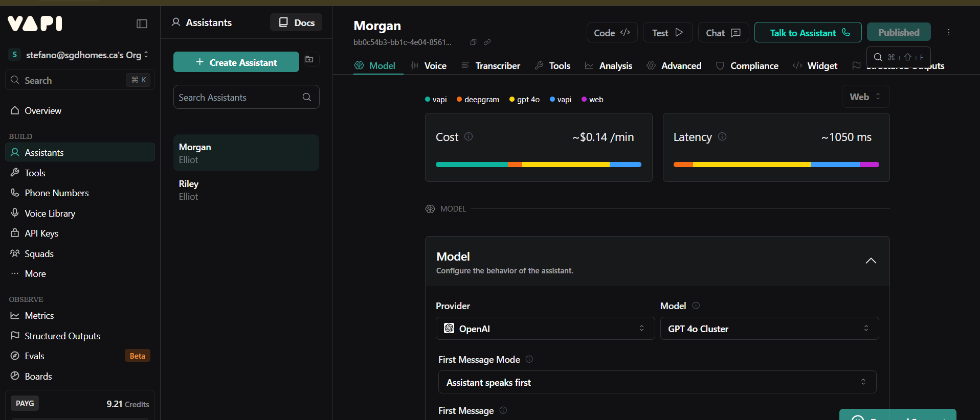Open the floating search shortcut box

tap(898, 57)
